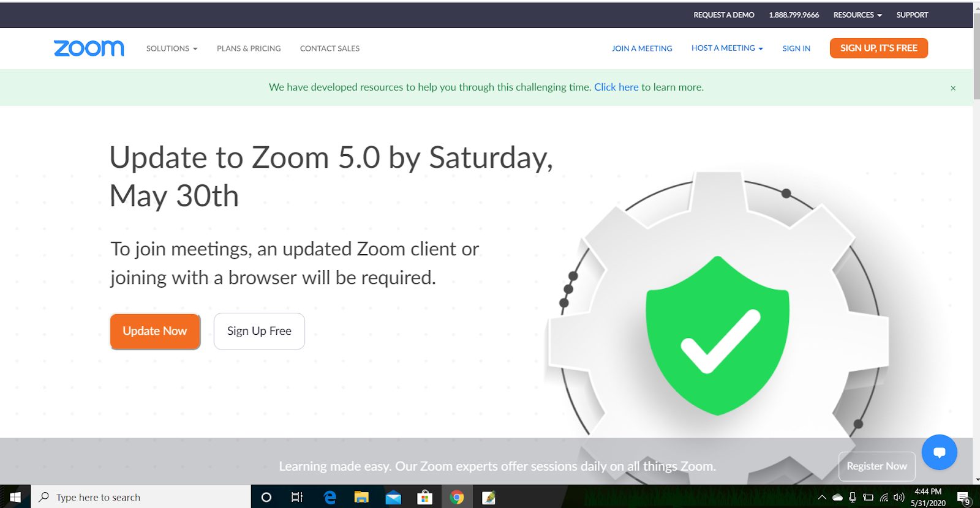This screenshot has height=508, width=980.
Task: Open the Action Center notifications icon
Action: (963, 498)
